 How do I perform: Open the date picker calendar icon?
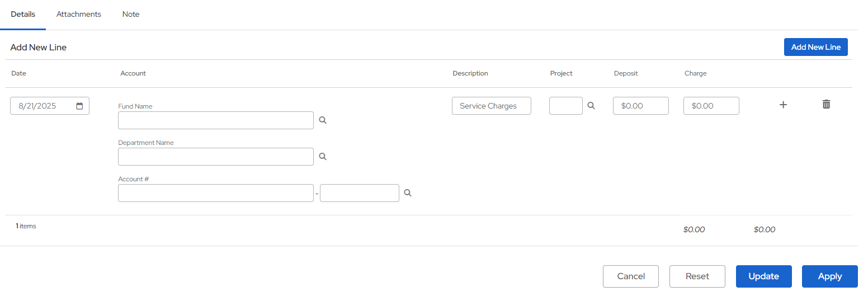(x=79, y=106)
